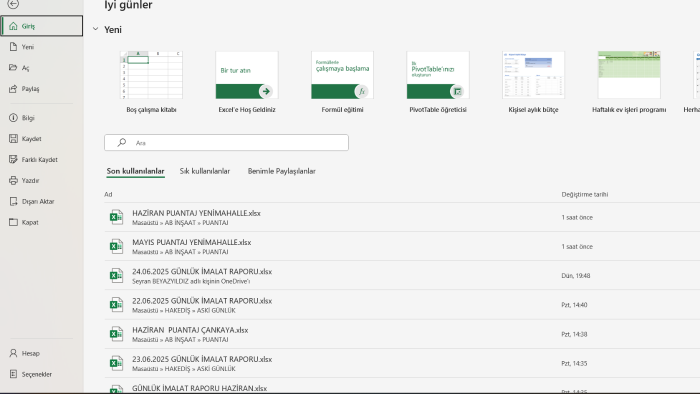Open MAYIS PUANTAJ YENİMAHALLE.xlsx
The image size is (700, 394).
click(x=402, y=246)
